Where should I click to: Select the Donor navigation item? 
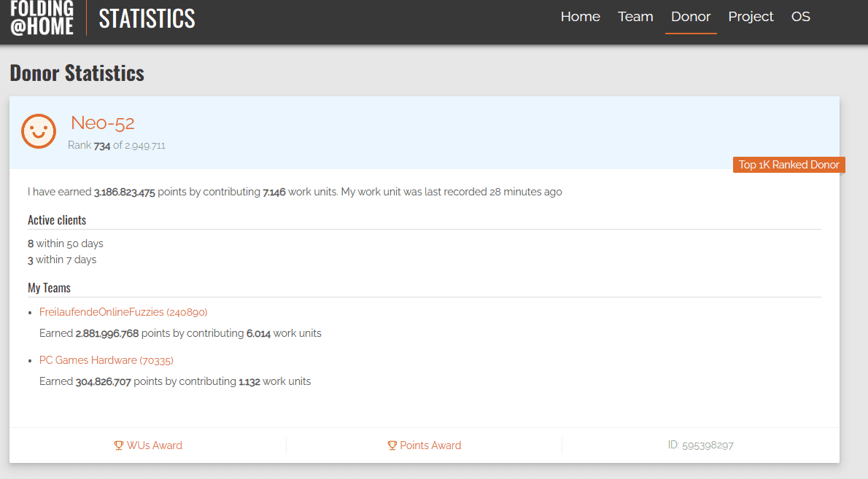pos(690,17)
